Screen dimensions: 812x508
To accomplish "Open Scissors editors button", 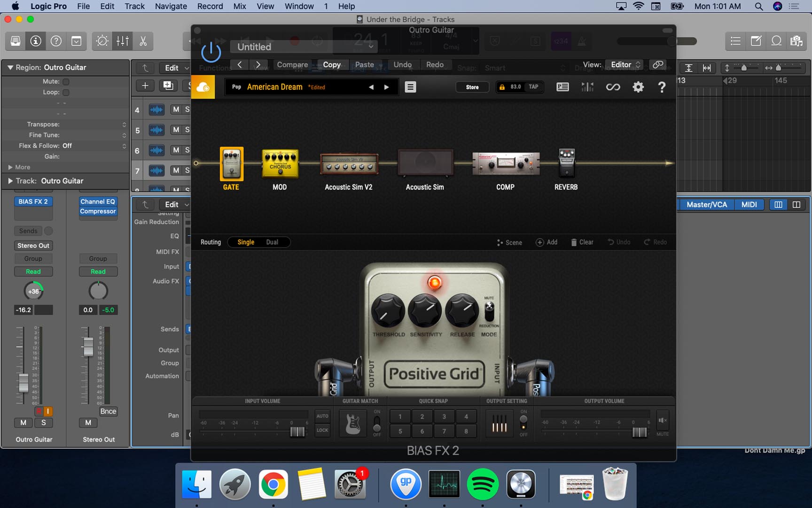I will pyautogui.click(x=143, y=41).
